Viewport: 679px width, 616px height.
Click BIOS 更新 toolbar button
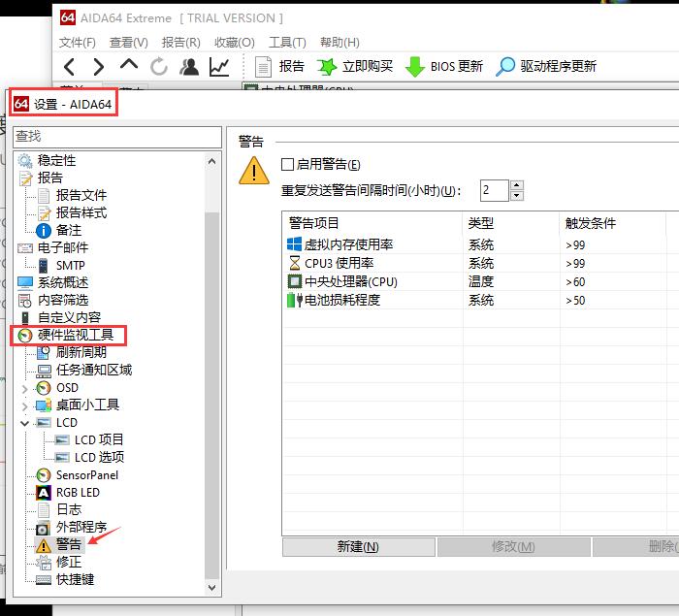(444, 67)
